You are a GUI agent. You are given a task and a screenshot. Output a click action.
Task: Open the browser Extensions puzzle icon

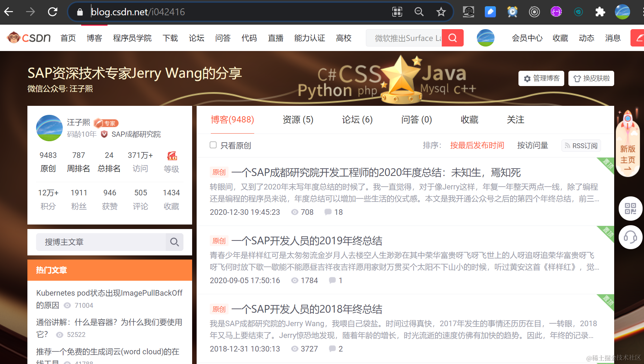point(600,12)
